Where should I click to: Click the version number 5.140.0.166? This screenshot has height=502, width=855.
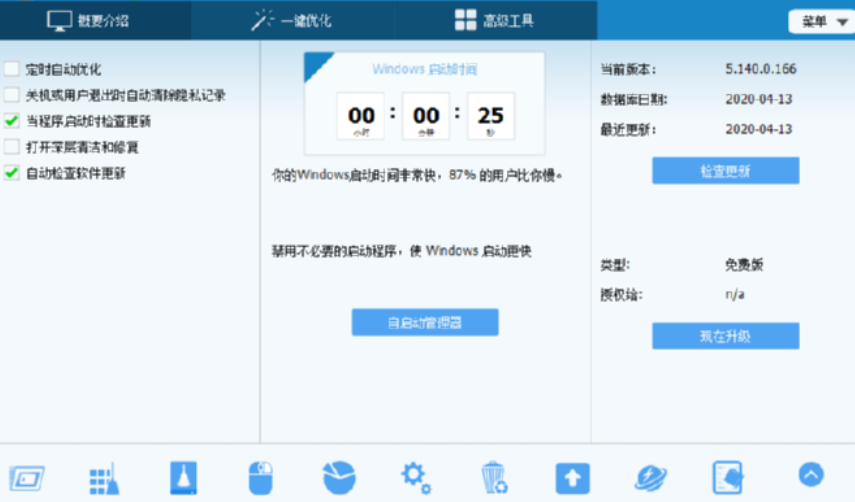coord(761,69)
